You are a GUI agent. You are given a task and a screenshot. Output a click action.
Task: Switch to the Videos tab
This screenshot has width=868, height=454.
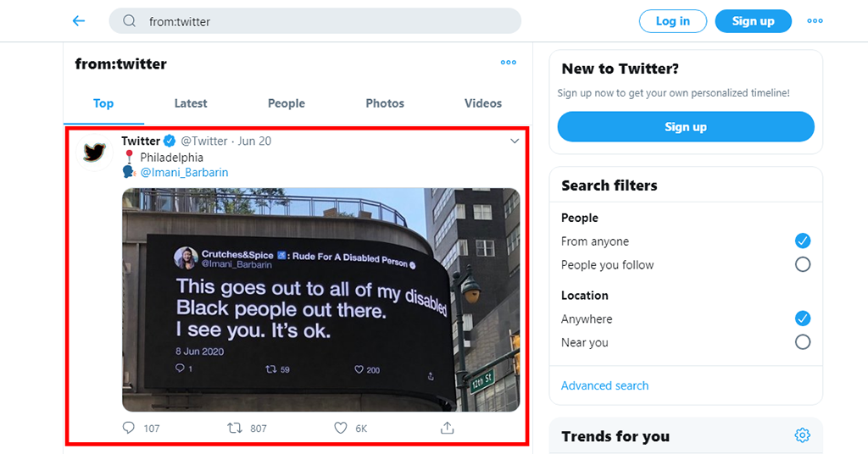click(x=482, y=103)
